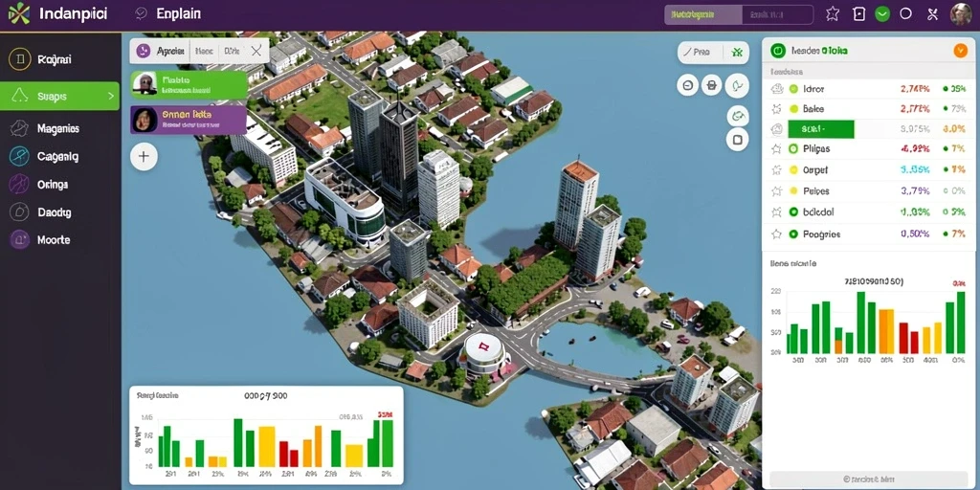
Task: Click the star icon at the start of the bdedol row
Action: (x=777, y=212)
